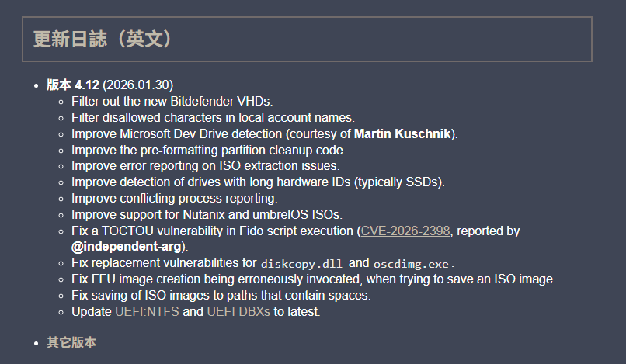The image size is (626, 364).
Task: Open the CVE-2026-2398 link
Action: (406, 231)
